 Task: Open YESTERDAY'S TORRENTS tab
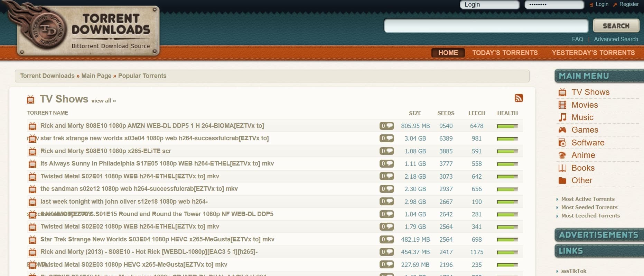click(593, 53)
